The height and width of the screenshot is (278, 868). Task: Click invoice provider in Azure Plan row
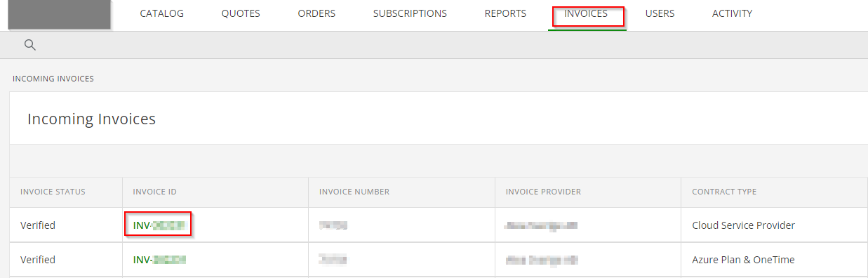542,260
